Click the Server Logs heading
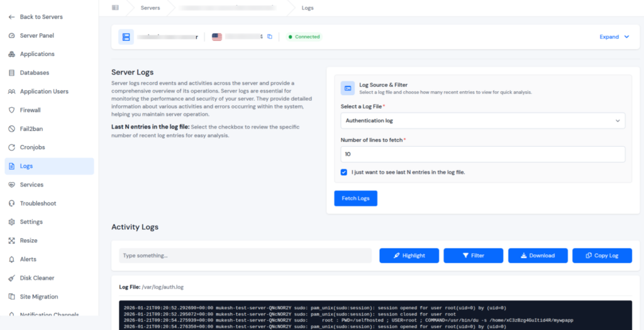 (x=132, y=72)
